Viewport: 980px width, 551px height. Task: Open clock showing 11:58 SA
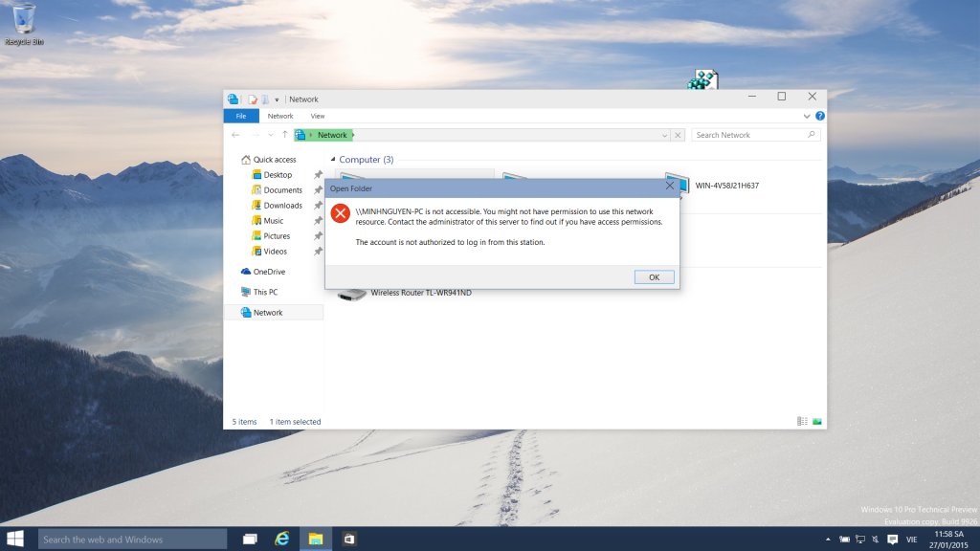coord(948,540)
